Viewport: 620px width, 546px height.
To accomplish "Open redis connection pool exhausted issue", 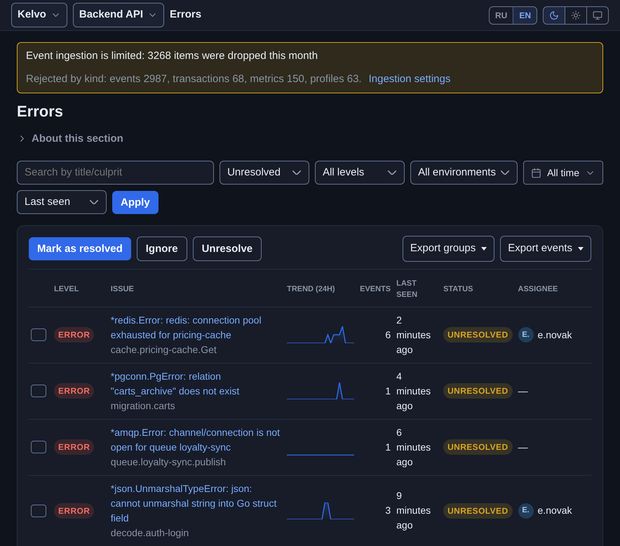I will click(186, 327).
